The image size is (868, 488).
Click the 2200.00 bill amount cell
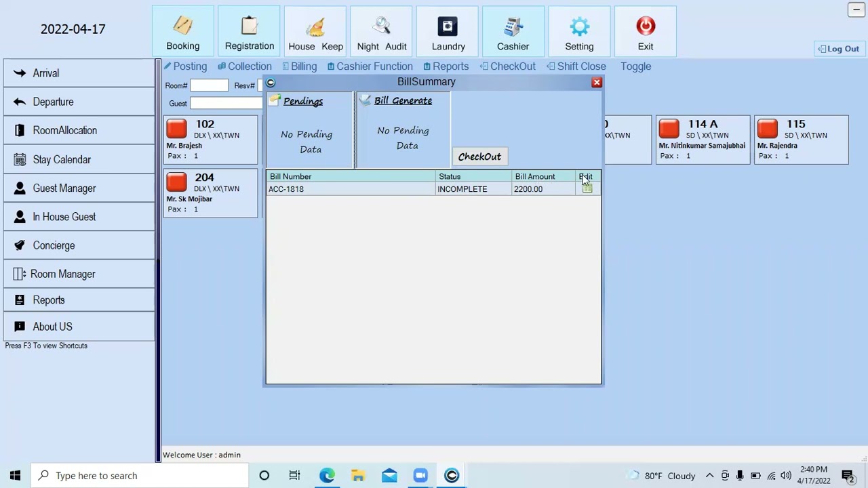click(x=544, y=189)
